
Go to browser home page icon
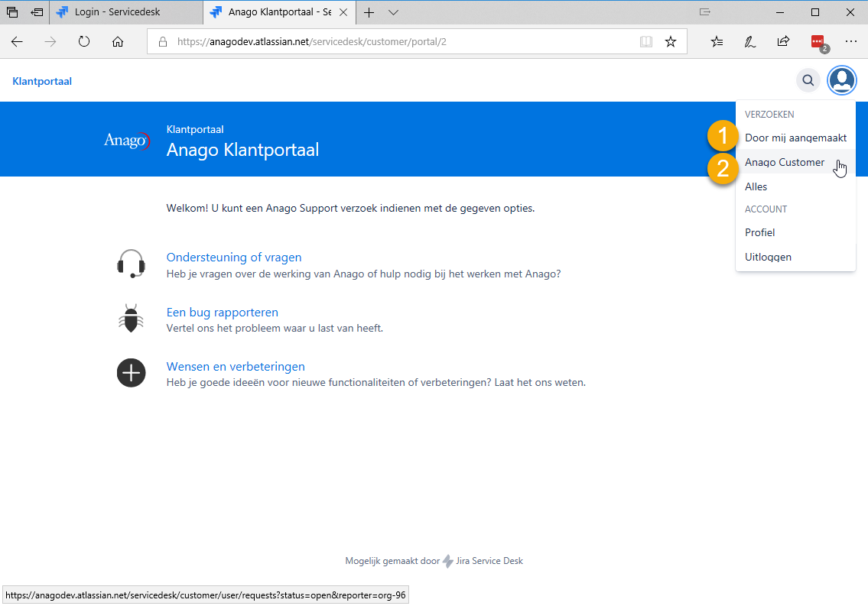pos(117,41)
